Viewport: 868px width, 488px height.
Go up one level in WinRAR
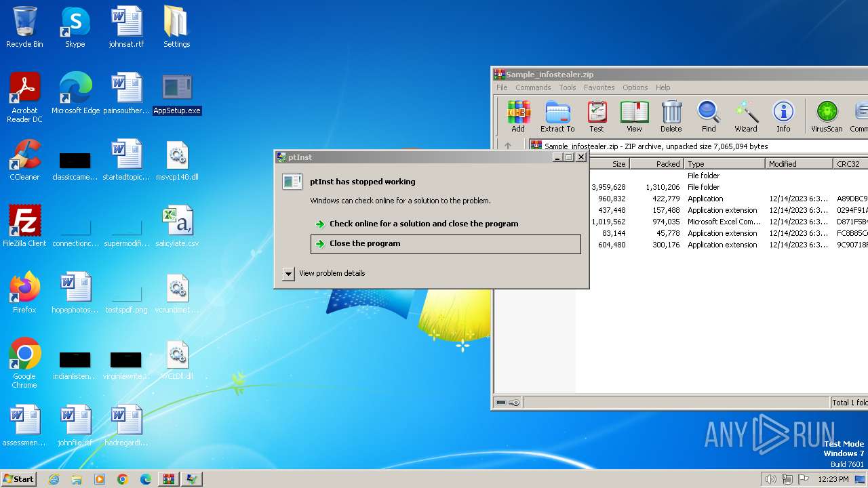(507, 146)
